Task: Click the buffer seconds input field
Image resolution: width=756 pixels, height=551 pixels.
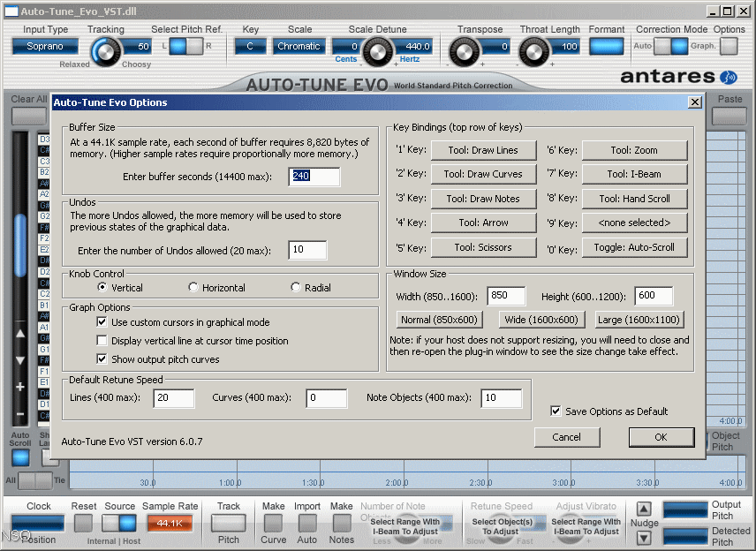Action: [x=314, y=177]
